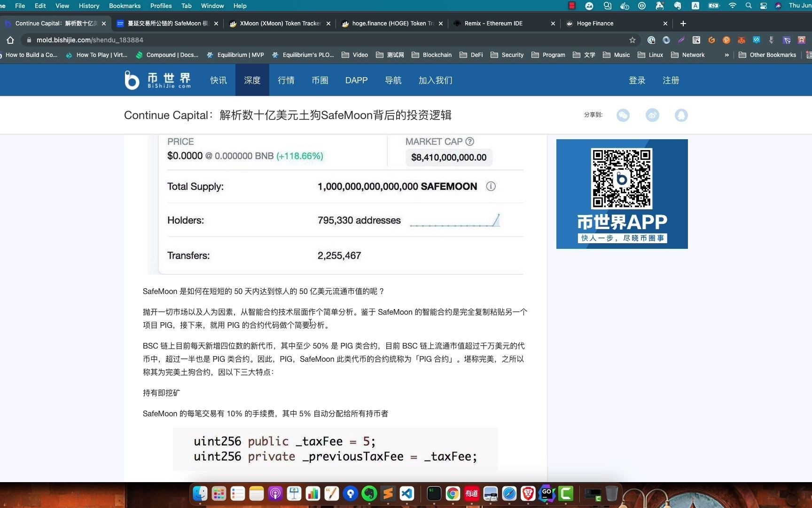Open macOS Control Center
812x508 pixels.
[764, 6]
